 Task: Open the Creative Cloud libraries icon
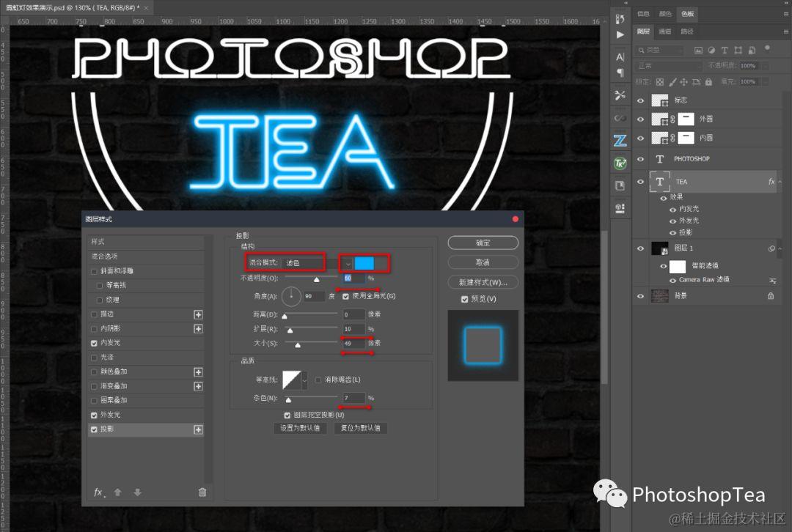(620, 118)
